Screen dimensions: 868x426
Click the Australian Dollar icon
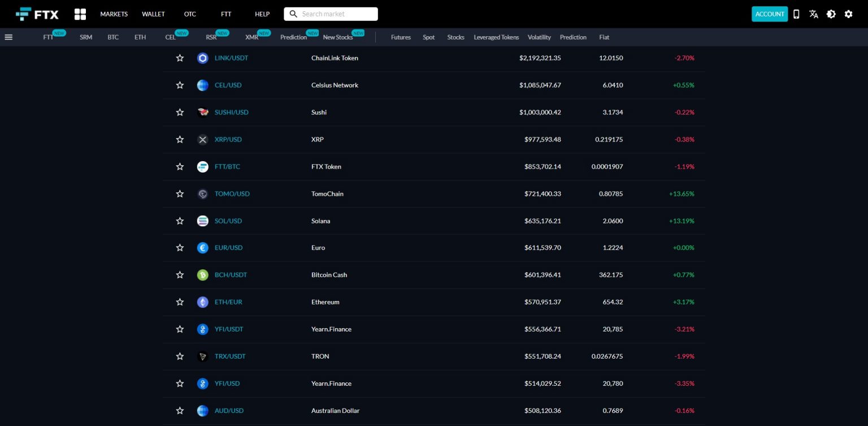(202, 411)
